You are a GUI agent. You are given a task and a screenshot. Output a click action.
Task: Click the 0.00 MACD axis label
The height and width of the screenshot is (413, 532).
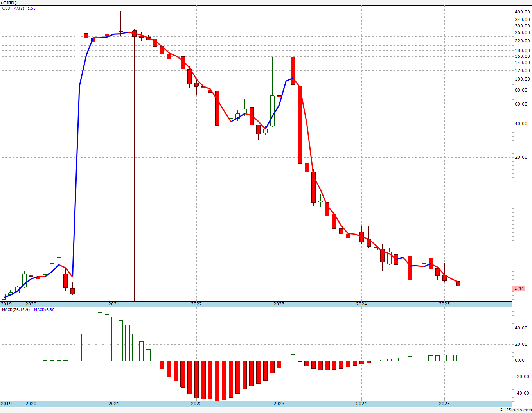pos(522,361)
